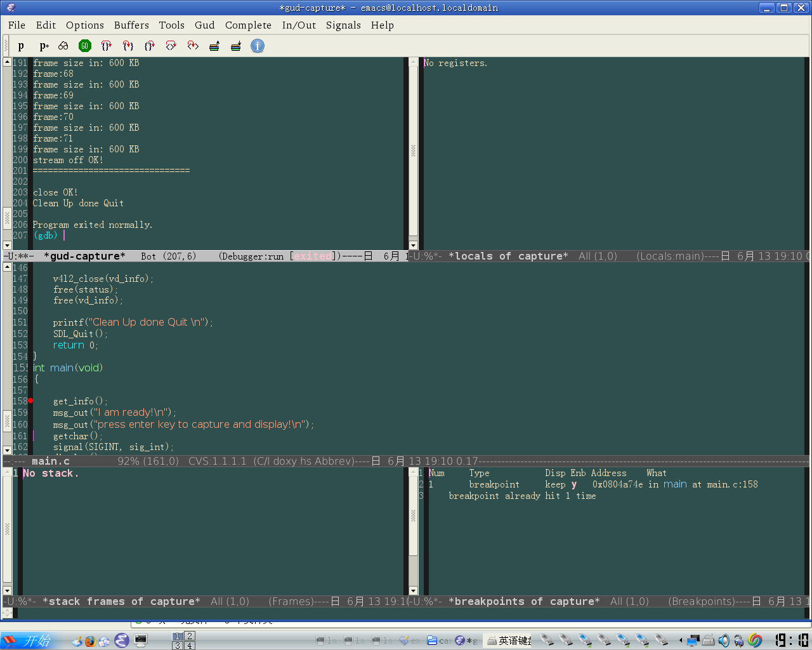Click the volume speaker tray icon
Viewport: 812px width, 650px height.
(x=724, y=640)
